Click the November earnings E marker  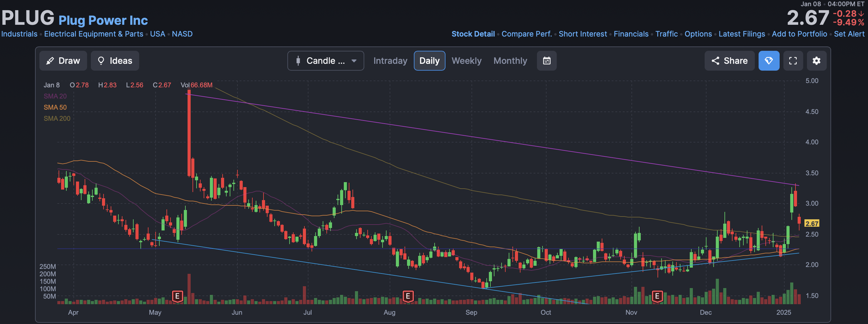tap(657, 296)
